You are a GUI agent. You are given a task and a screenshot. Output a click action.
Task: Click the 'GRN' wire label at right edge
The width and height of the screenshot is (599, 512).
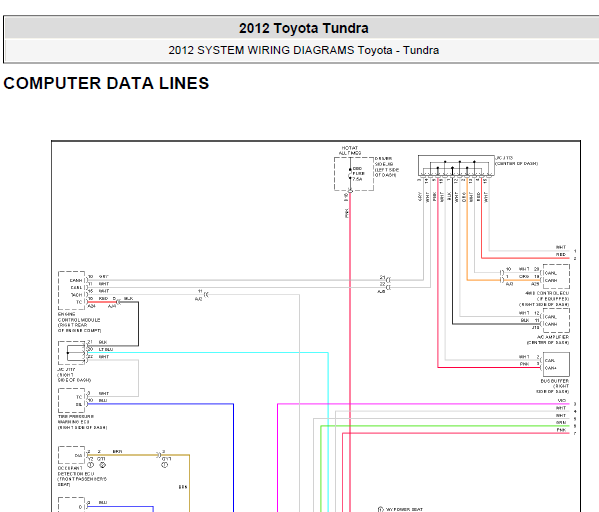pos(561,423)
